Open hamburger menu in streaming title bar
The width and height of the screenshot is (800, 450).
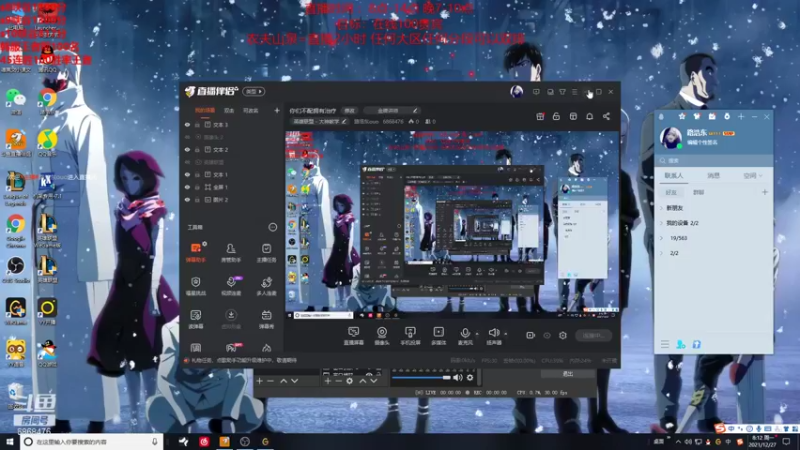click(574, 92)
